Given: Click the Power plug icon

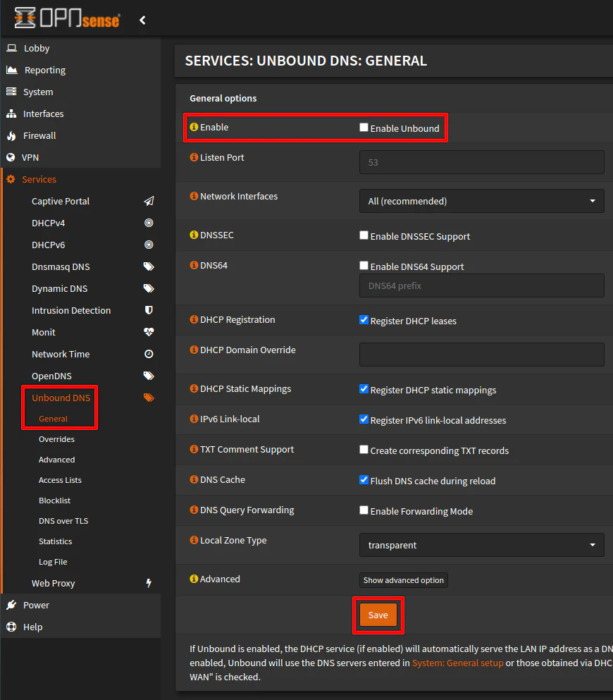Looking at the screenshot, I should [11, 605].
